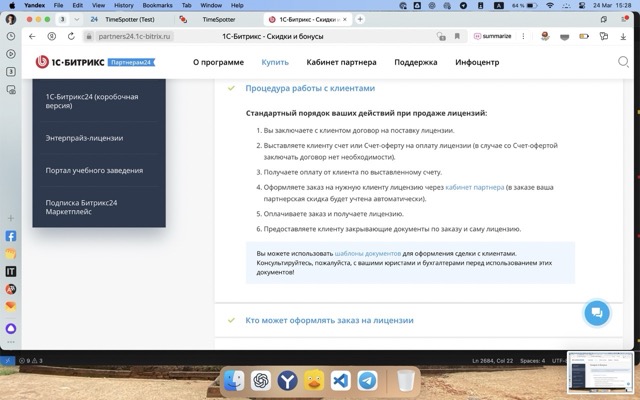
Task: Click Facebook icon in browser sidebar
Action: click(11, 237)
